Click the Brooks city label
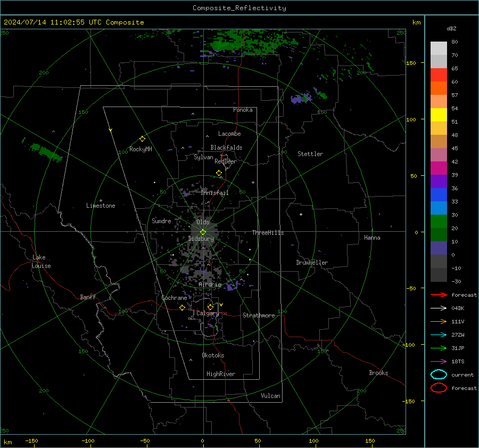The image size is (479, 448). pyautogui.click(x=378, y=373)
